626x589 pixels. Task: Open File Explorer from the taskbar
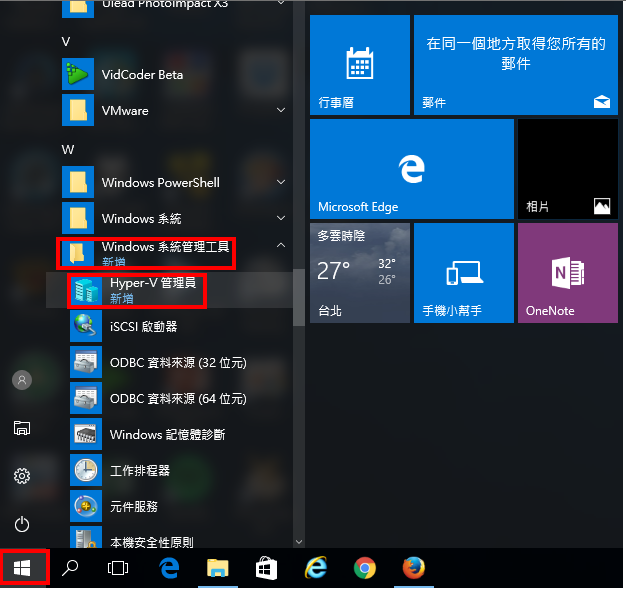tap(218, 568)
